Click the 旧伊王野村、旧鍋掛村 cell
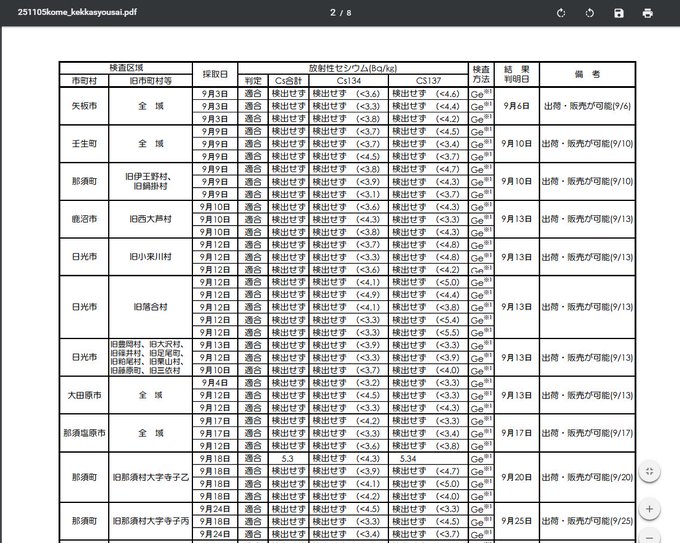Viewport: 680px width, 543px height. 150,181
